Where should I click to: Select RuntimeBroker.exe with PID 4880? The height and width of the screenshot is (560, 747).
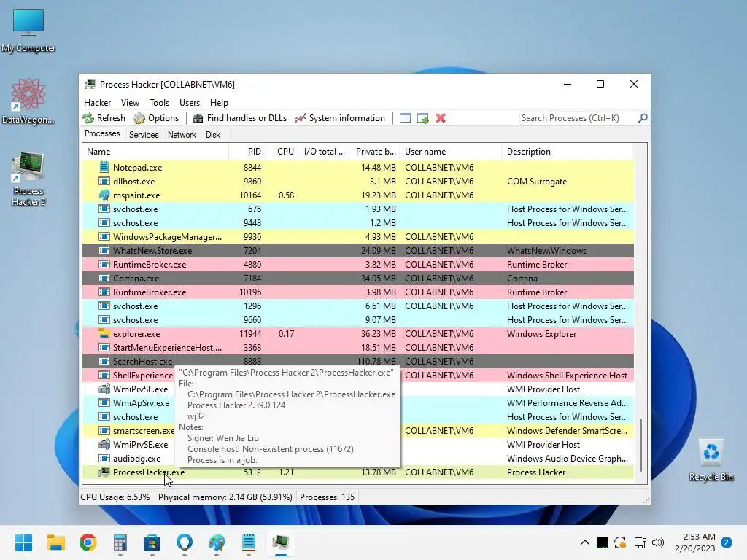[357, 264]
